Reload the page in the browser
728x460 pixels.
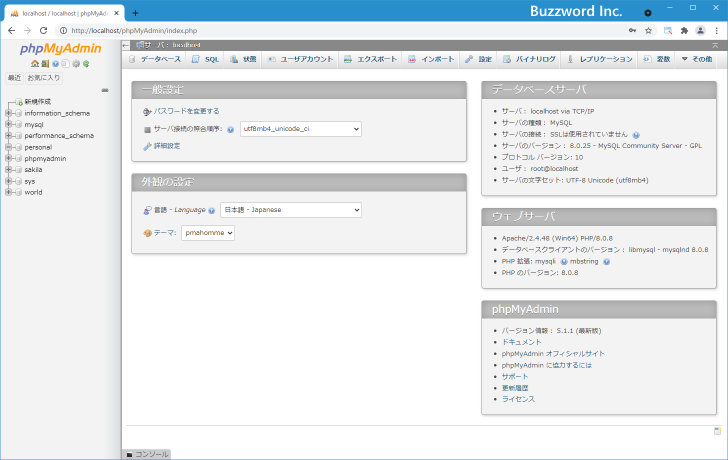point(43,31)
